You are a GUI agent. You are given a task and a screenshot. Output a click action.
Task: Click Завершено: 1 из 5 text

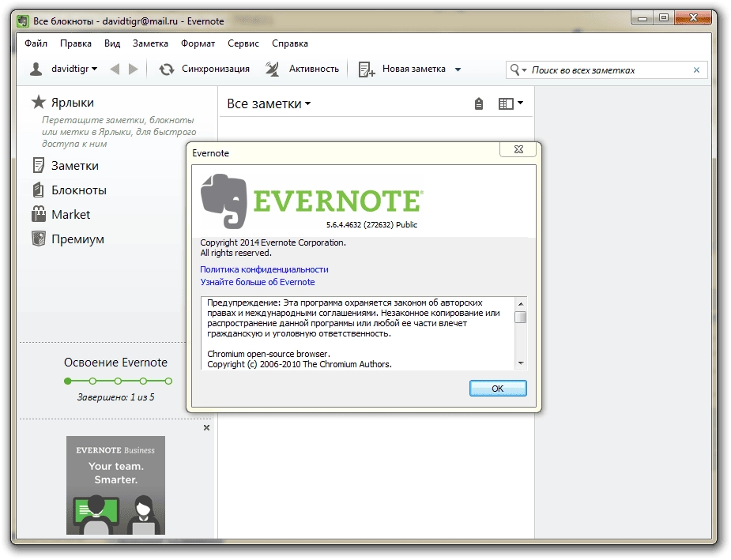pos(115,397)
